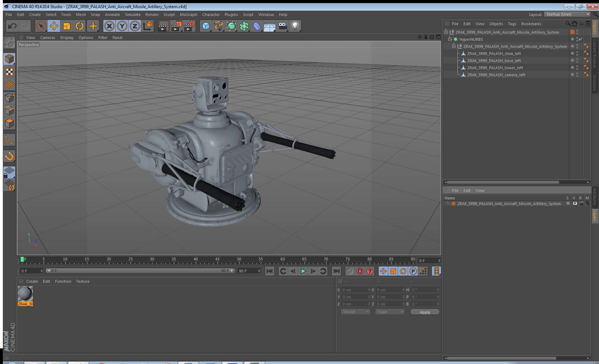
Task: Open Edit Render Settings
Action: 189,26
